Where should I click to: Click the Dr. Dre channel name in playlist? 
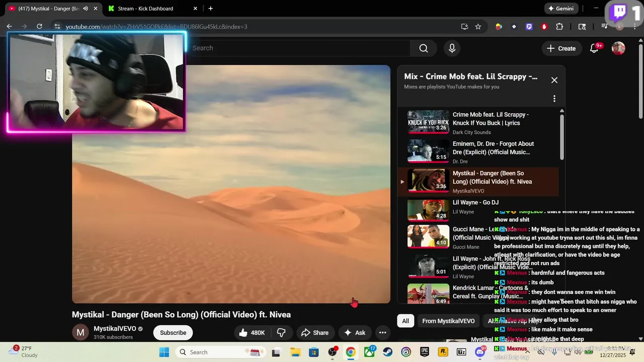(x=460, y=161)
